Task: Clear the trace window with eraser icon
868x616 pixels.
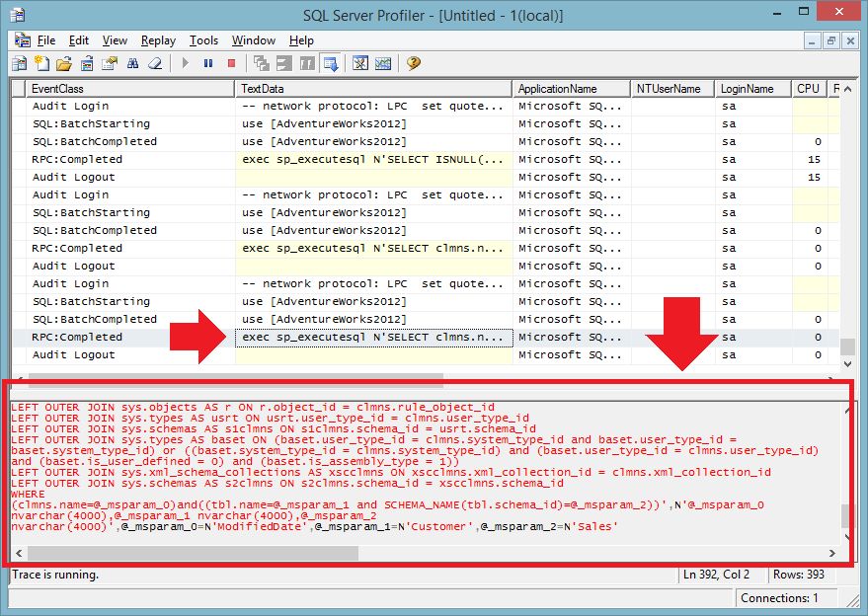Action: 155,63
